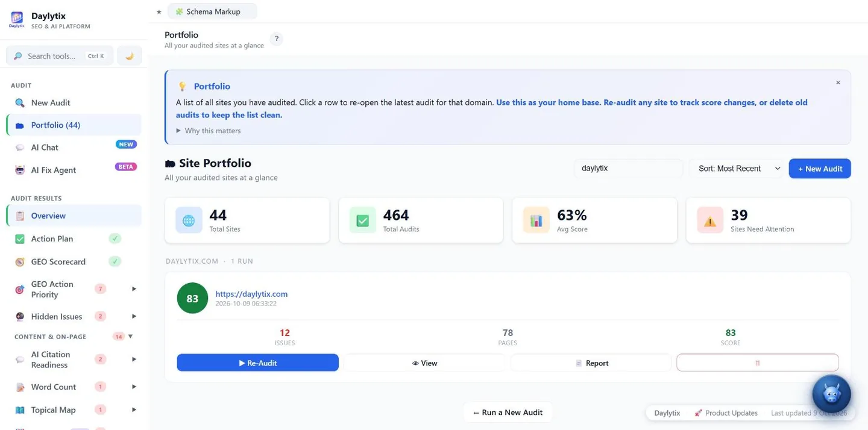The height and width of the screenshot is (430, 868).
Task: Click the 78 pages count
Action: [x=508, y=332]
